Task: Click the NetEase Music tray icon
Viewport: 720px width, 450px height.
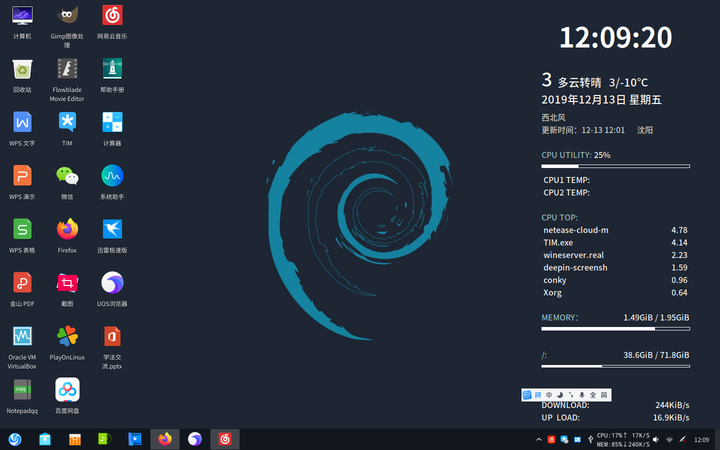Action: [551, 440]
